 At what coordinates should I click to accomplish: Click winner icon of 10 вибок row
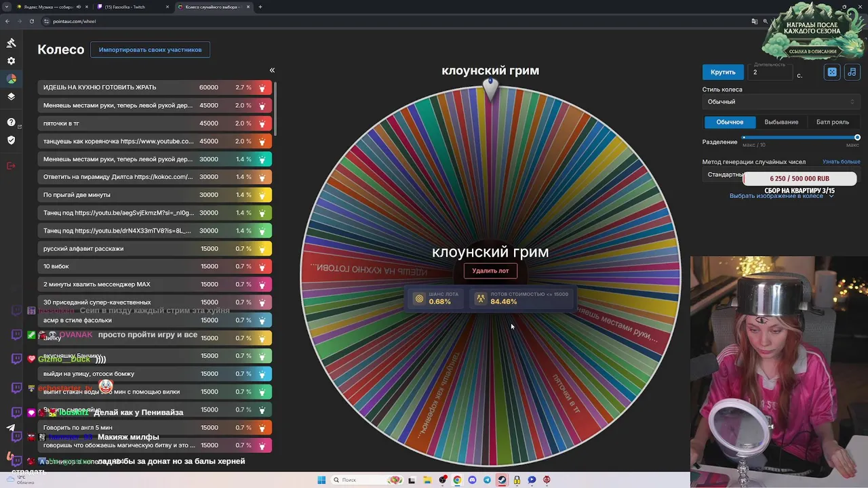coord(262,266)
